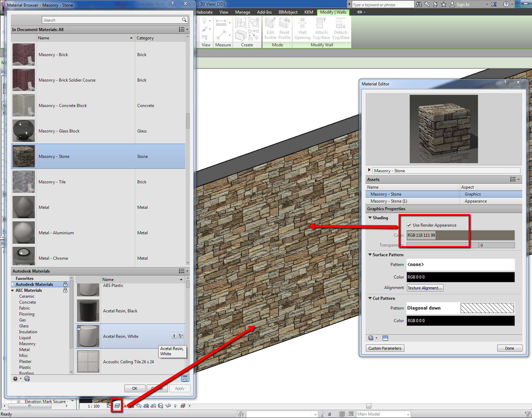This screenshot has width=532, height=418.
Task: Switch to the KKM ribbon tab
Action: tap(309, 12)
